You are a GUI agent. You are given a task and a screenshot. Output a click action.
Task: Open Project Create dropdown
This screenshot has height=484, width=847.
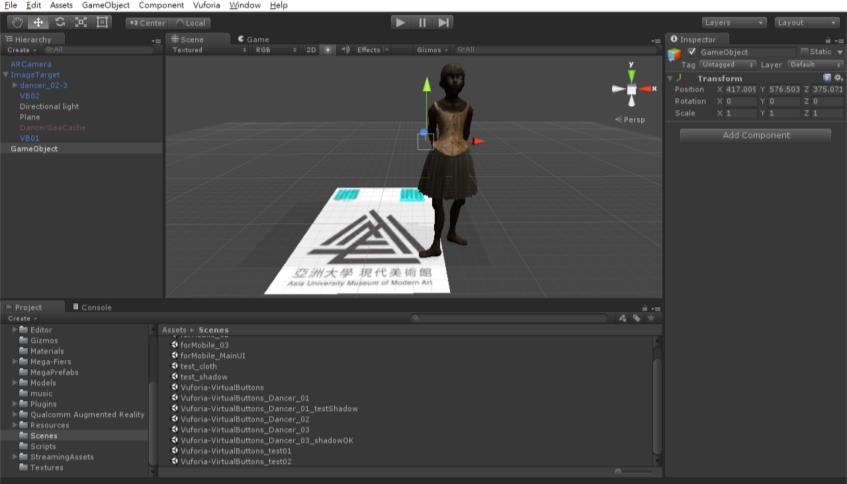(x=22, y=319)
